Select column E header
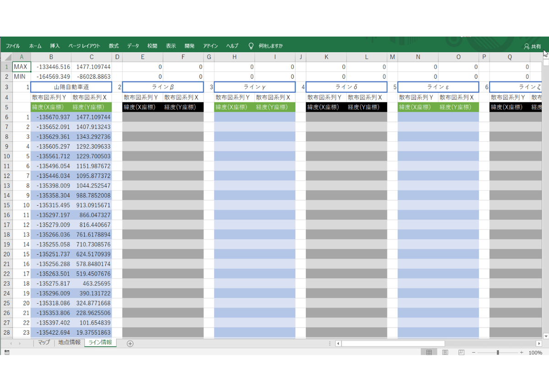The width and height of the screenshot is (549, 392). click(143, 57)
